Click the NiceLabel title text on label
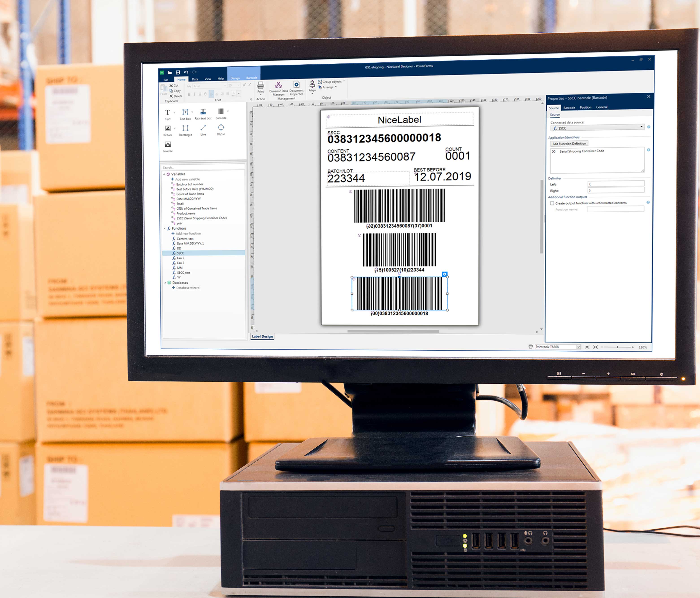Viewport: 700px width, 598px height. coord(399,120)
